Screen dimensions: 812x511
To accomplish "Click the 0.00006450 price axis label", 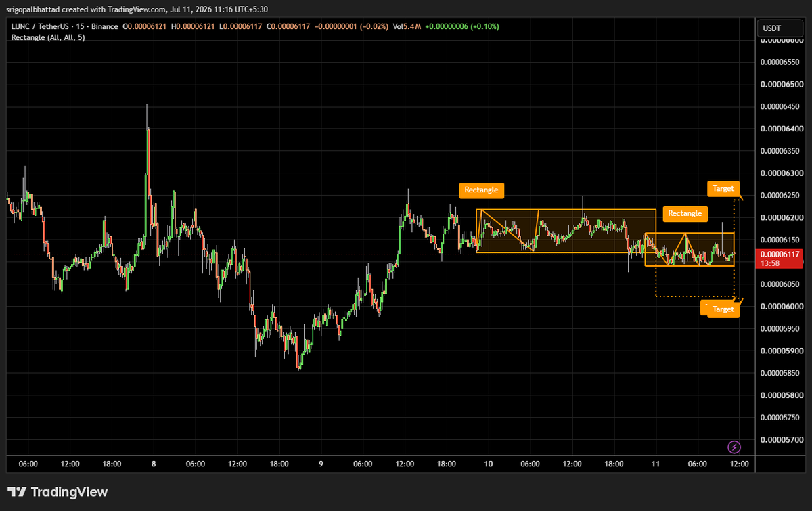I will (x=782, y=106).
